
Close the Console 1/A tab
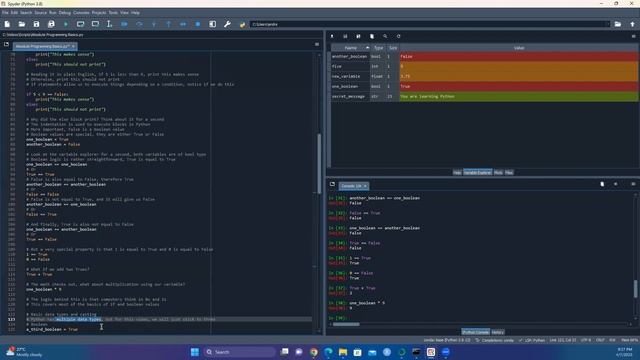[365, 186]
